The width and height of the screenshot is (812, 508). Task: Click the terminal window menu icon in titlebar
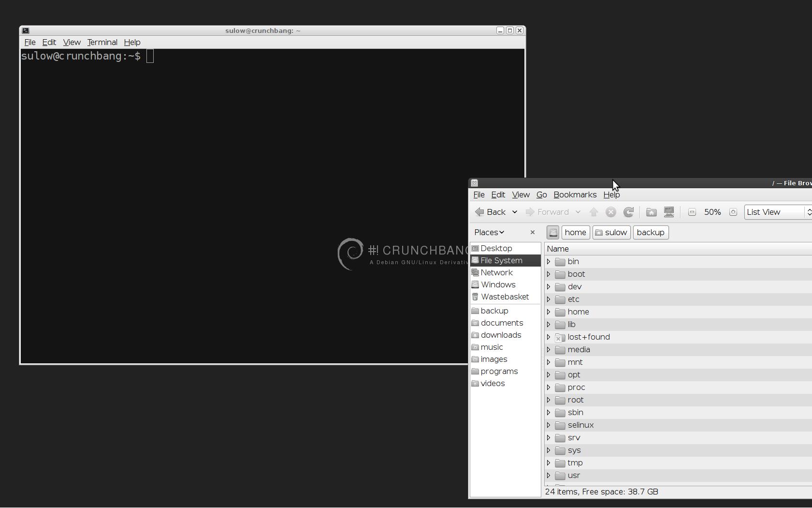point(26,30)
